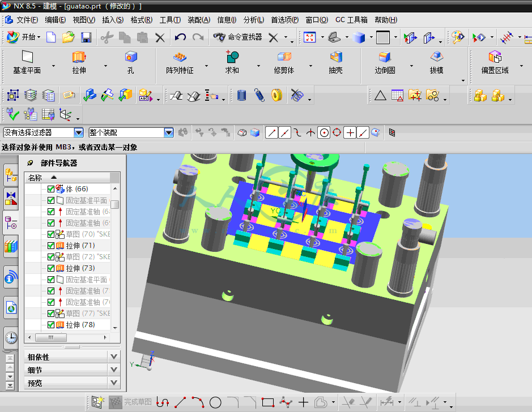Open the 装配(A) menu
The height and width of the screenshot is (412, 532).
[x=199, y=20]
